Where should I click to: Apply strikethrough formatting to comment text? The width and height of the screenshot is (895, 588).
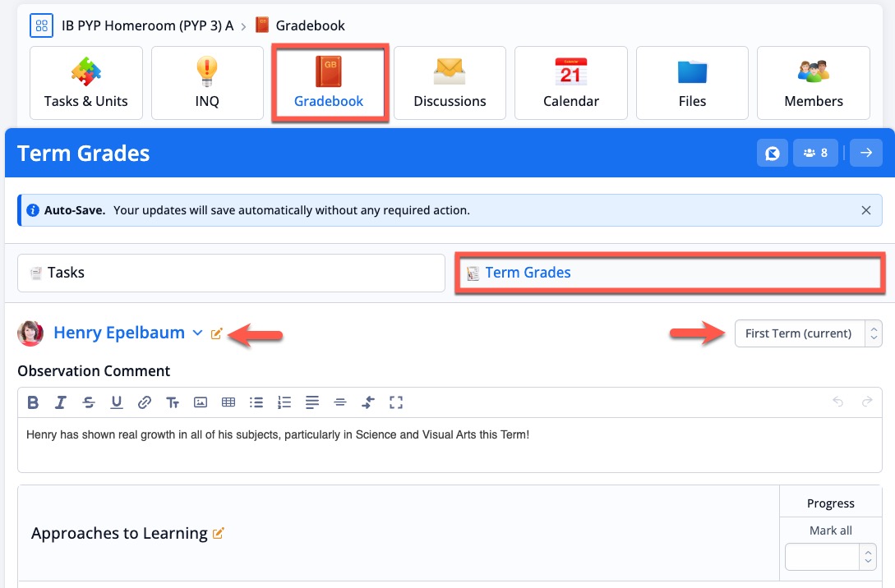(x=88, y=402)
